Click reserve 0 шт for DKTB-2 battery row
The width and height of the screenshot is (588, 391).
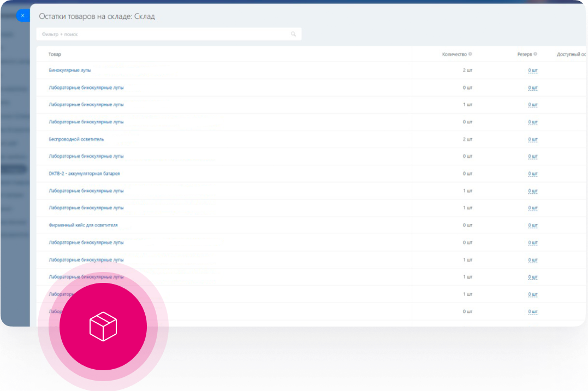(x=532, y=174)
